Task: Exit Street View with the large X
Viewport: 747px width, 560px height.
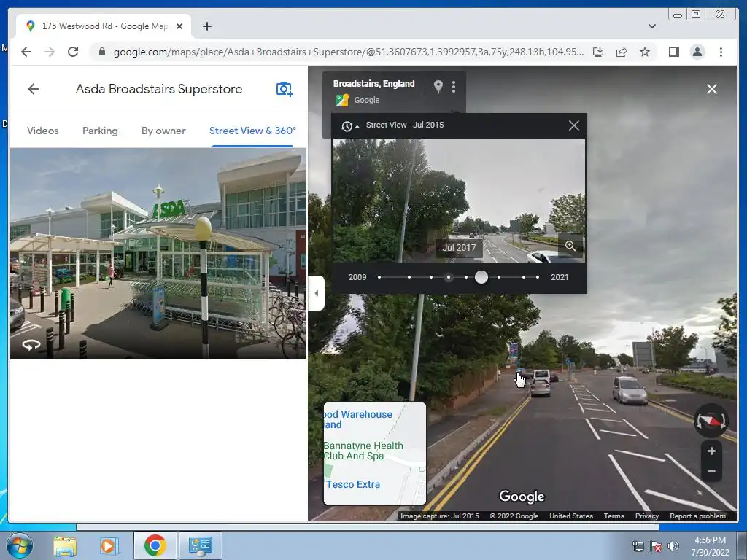Action: tap(712, 89)
